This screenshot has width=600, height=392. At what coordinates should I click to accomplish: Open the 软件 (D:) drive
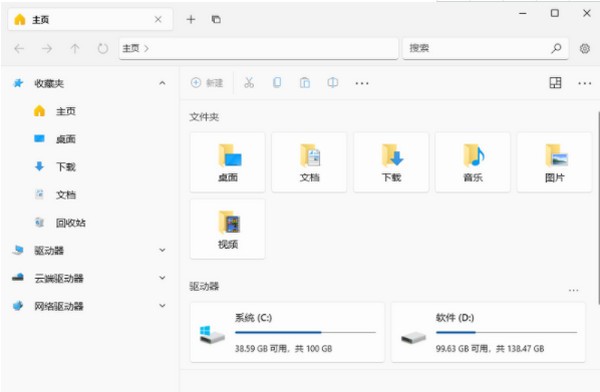click(x=488, y=332)
